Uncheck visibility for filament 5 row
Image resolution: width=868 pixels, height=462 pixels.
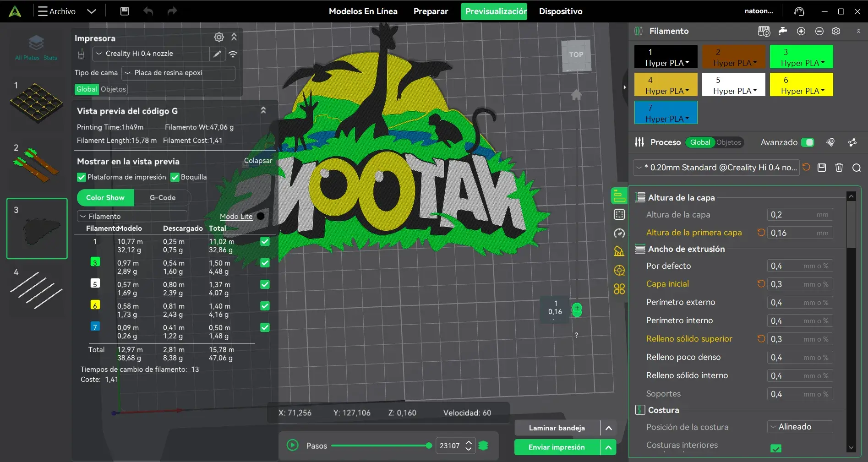(265, 284)
